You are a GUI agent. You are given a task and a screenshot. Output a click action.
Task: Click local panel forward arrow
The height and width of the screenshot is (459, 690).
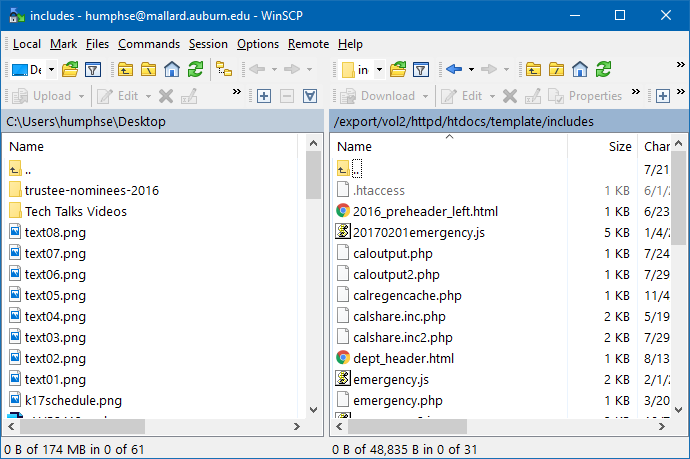click(x=292, y=70)
